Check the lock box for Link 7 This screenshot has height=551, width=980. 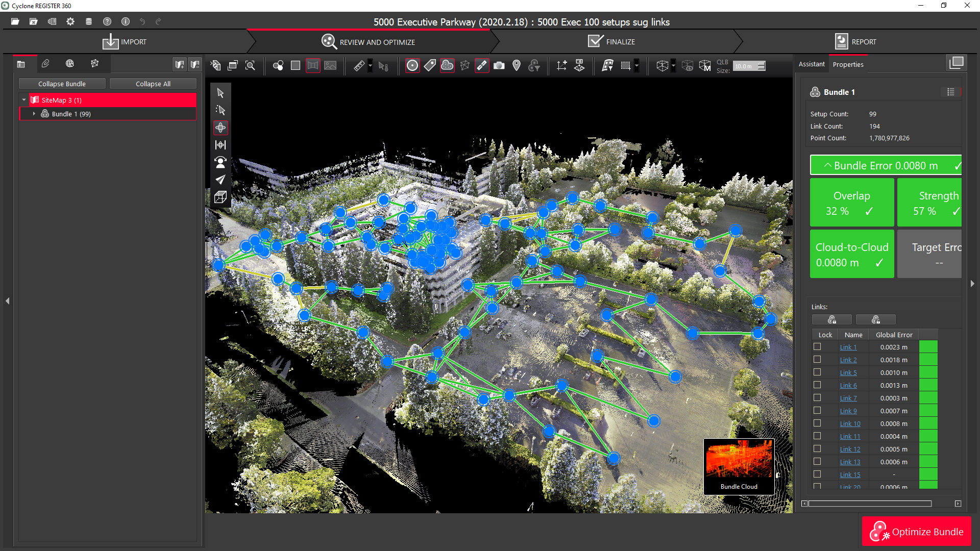817,398
